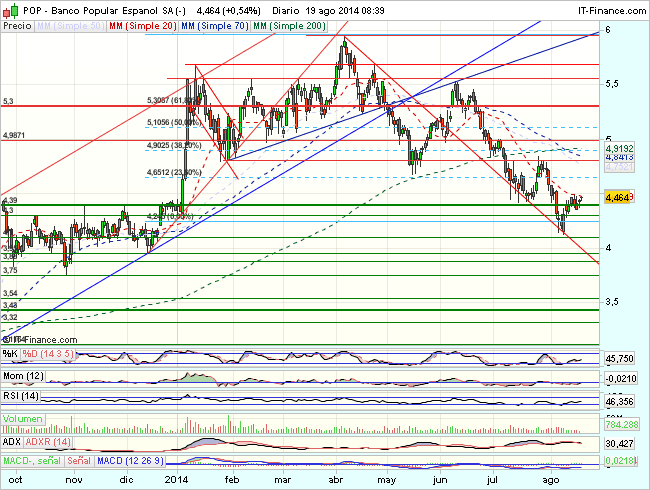Click the nov label on time axis
This screenshot has height=490, width=650.
pos(74,480)
